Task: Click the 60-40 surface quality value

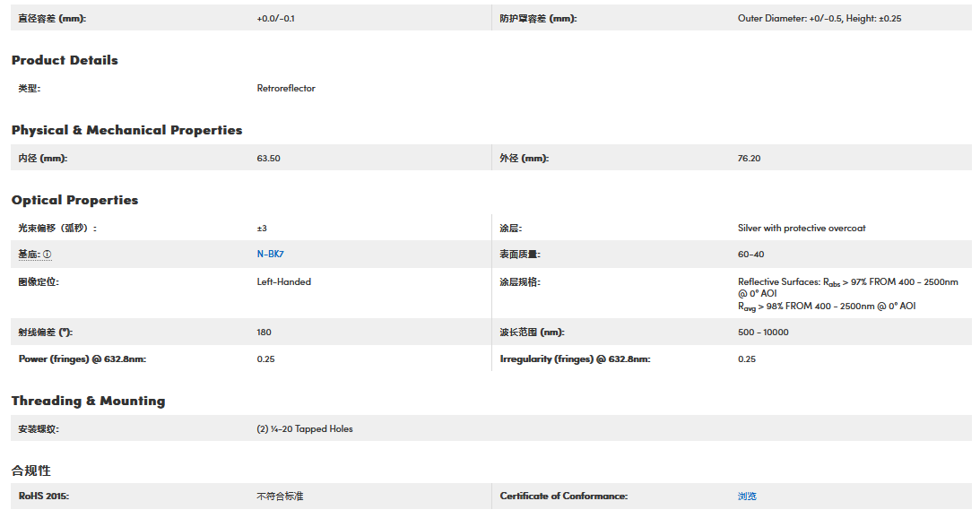Action: pos(750,255)
